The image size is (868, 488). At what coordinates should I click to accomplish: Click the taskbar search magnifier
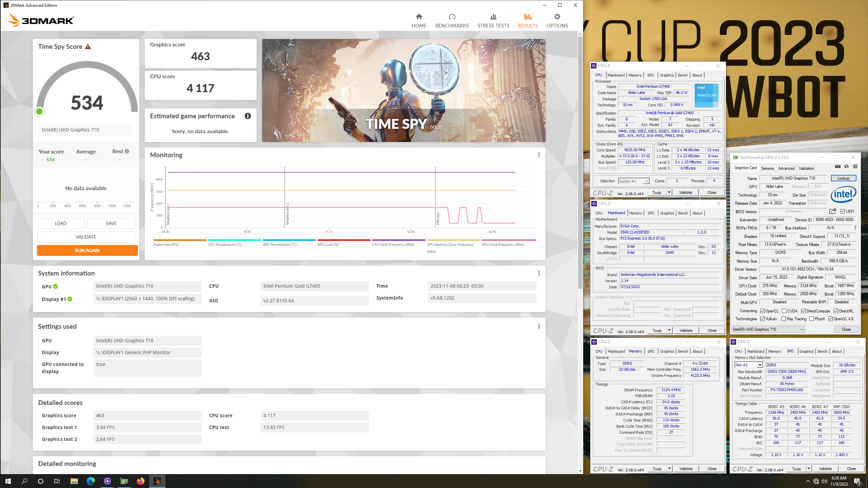[x=24, y=481]
